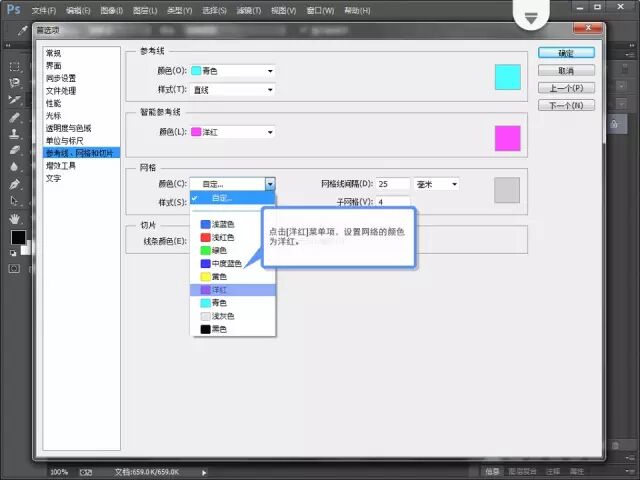640x480 pixels.
Task: Open the 滤镜(T) menu
Action: click(249, 11)
